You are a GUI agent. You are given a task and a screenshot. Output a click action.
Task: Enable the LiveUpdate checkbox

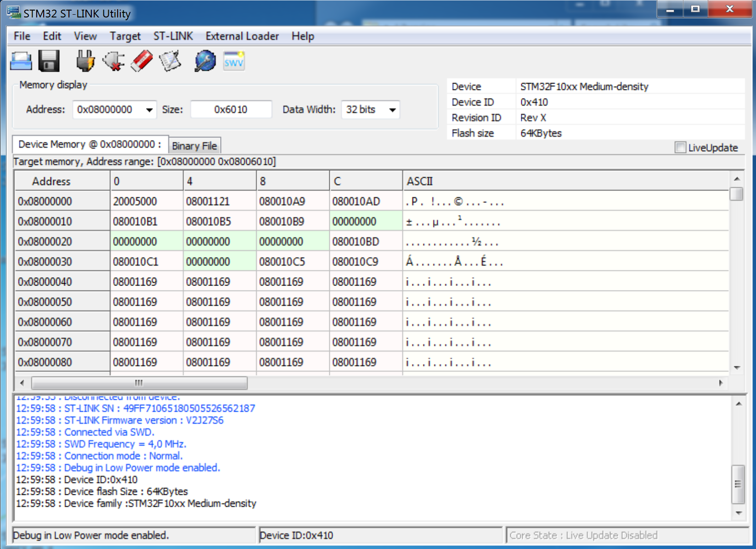tap(680, 147)
